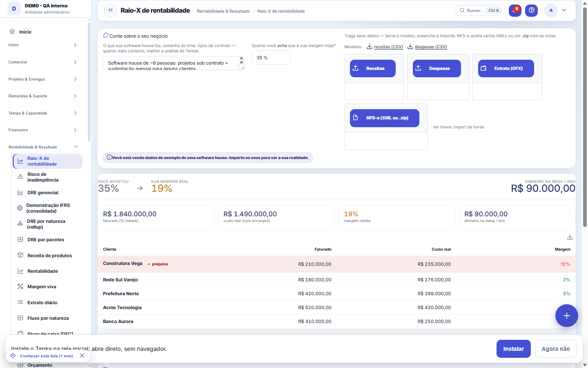Click the 35 % margin input
588x368 pixels.
(x=271, y=58)
